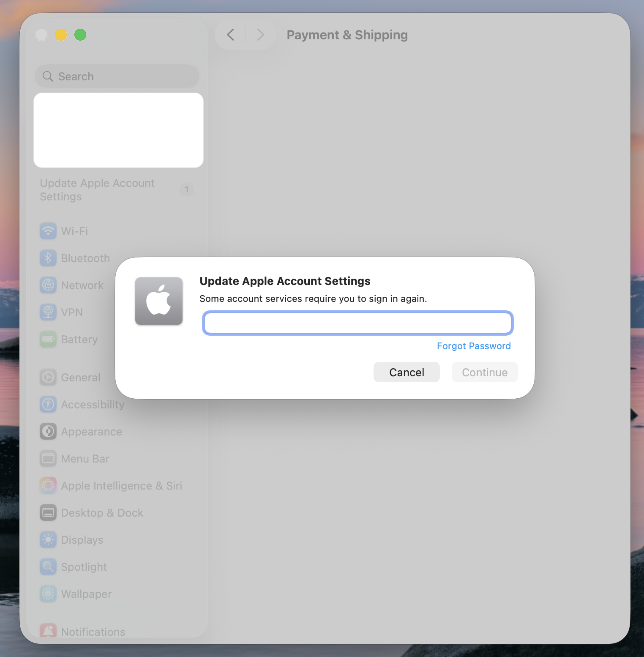The width and height of the screenshot is (644, 657).
Task: Click the Forgot Password link
Action: (x=474, y=346)
